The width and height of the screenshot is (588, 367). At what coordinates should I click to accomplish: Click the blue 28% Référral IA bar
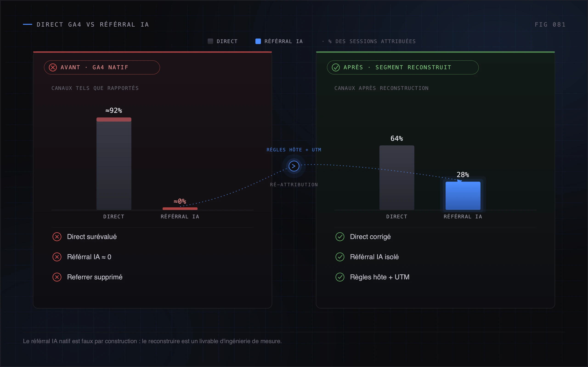click(x=463, y=196)
